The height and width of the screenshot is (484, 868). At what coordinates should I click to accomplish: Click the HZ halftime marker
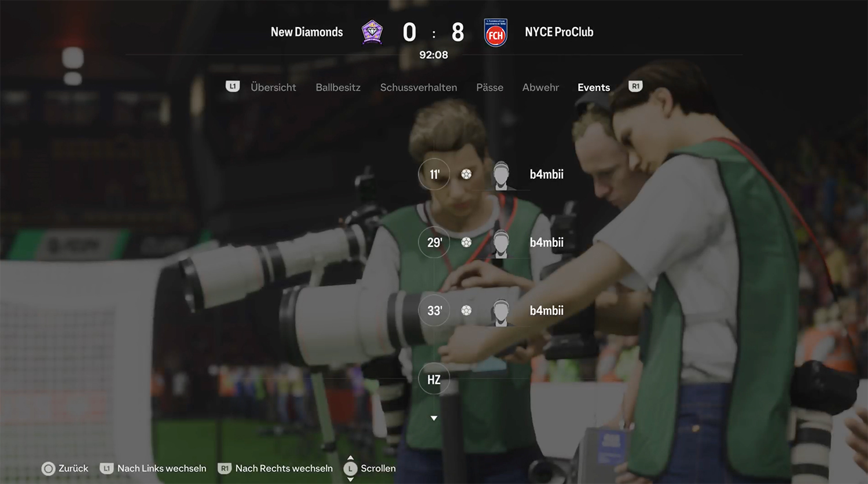click(x=434, y=379)
